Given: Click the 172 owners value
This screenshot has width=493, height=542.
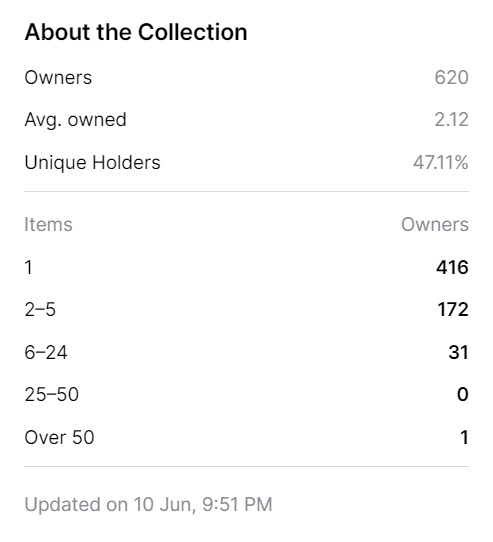Looking at the screenshot, I should (453, 309).
